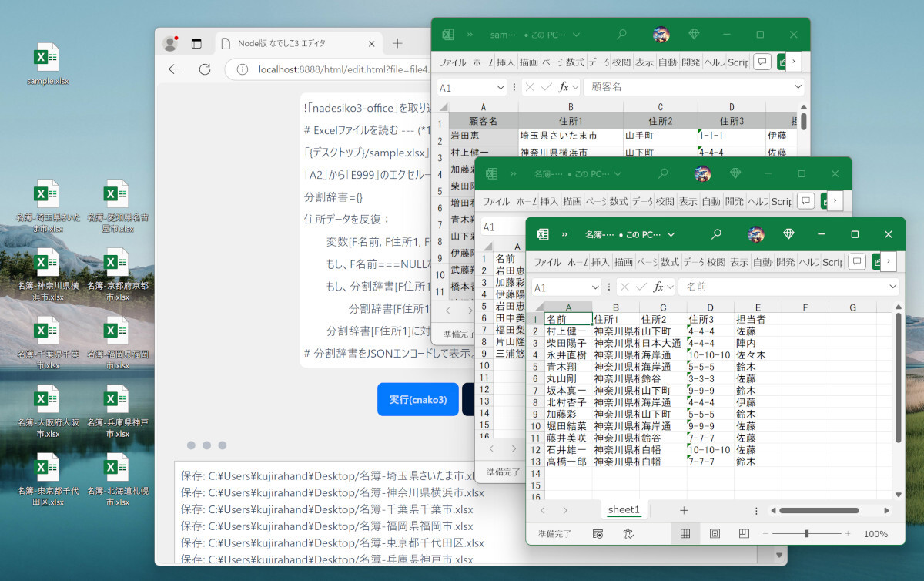Viewport: 924px width, 581px height.
Task: Reload the page in the browser
Action: point(205,69)
